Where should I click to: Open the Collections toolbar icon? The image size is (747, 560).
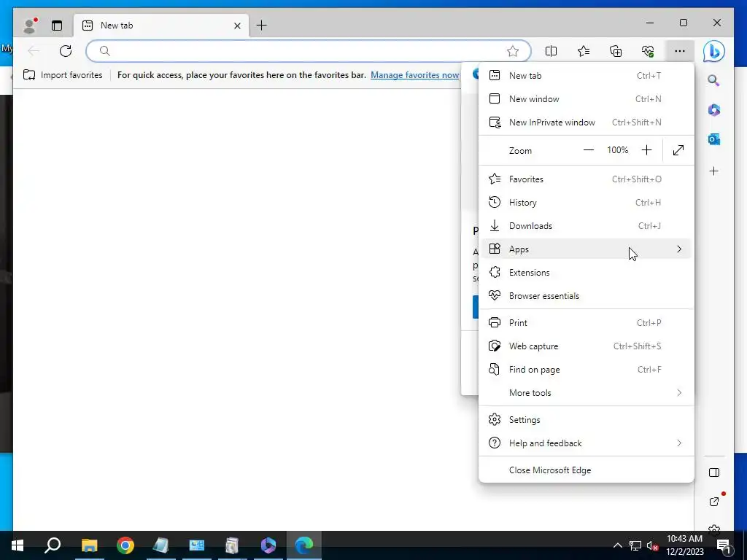point(616,51)
